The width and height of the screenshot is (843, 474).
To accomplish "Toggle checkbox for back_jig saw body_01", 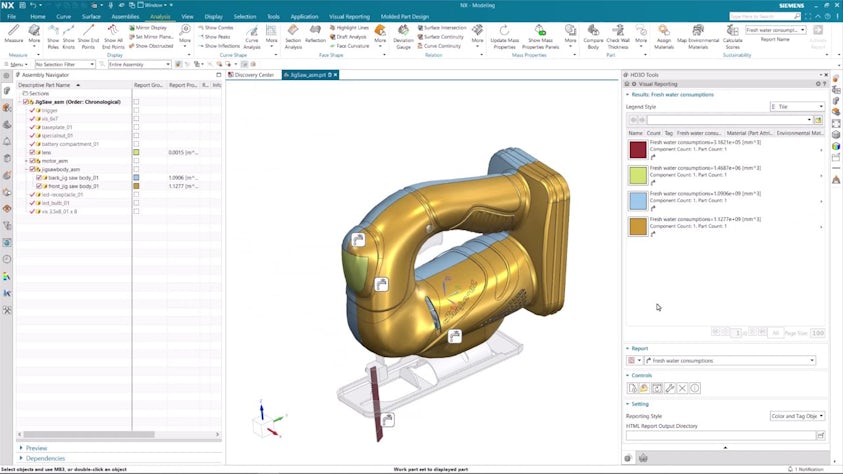I will tap(39, 177).
